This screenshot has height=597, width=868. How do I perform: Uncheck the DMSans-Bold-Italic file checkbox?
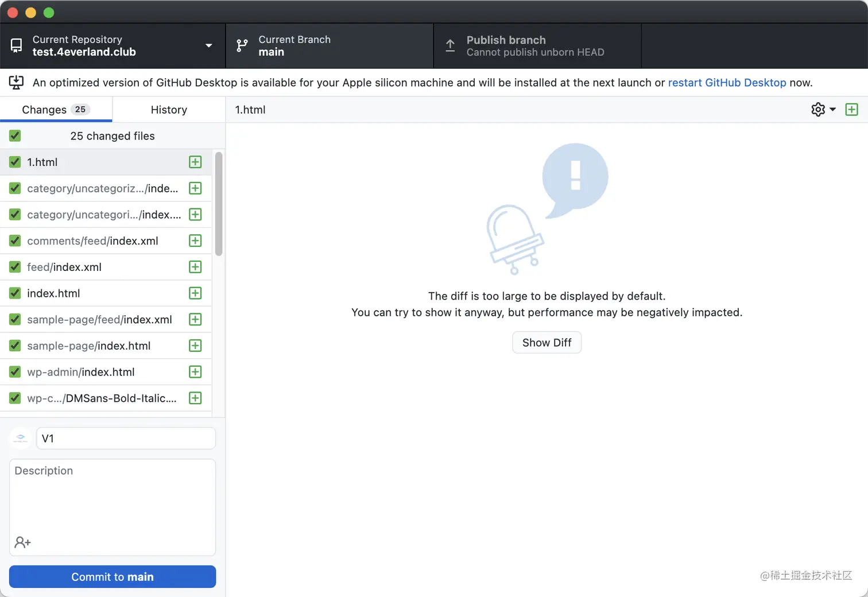pos(15,398)
